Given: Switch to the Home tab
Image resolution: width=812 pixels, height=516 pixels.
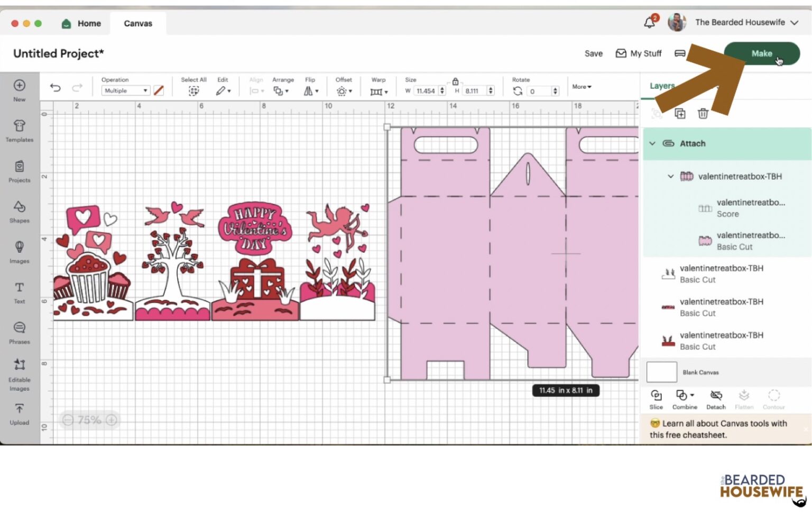Looking at the screenshot, I should click(x=82, y=23).
